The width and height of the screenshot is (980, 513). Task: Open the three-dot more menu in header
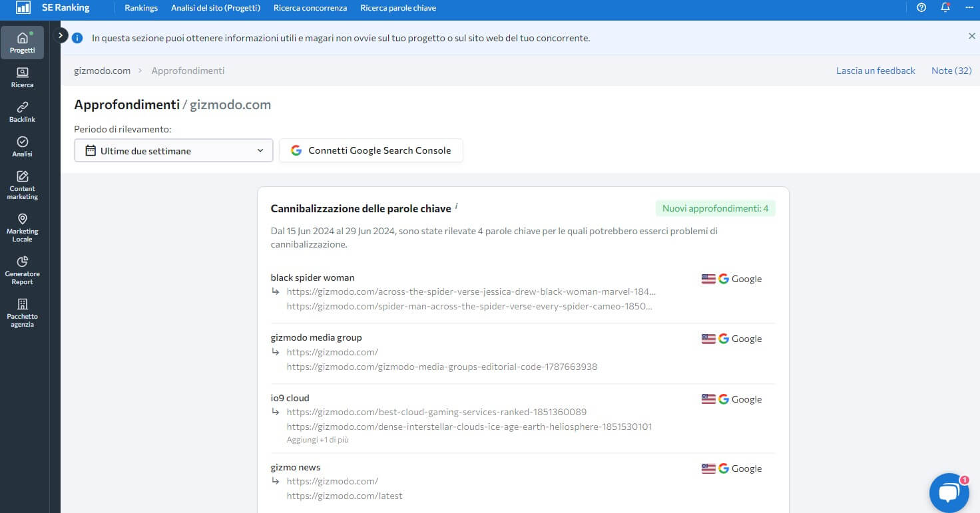coord(969,8)
